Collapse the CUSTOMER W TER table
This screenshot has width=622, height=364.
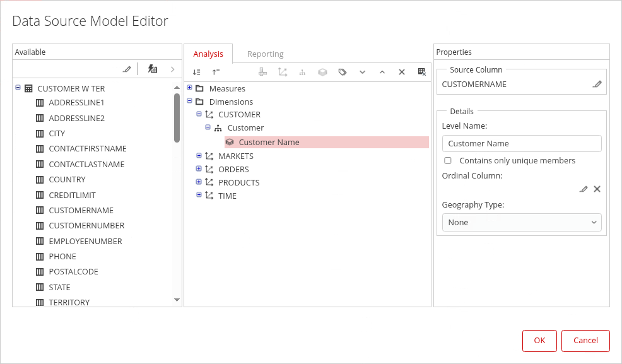18,88
